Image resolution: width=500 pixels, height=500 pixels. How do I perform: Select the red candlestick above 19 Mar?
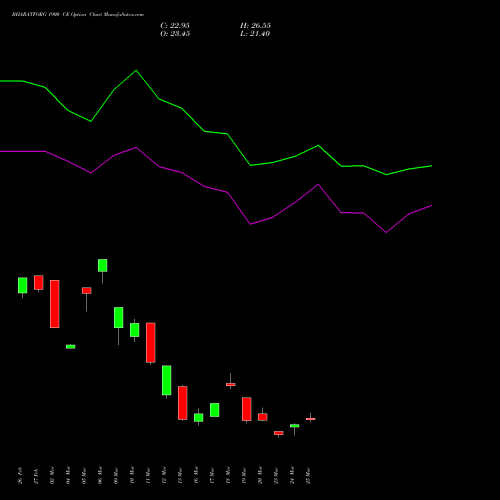click(x=247, y=409)
